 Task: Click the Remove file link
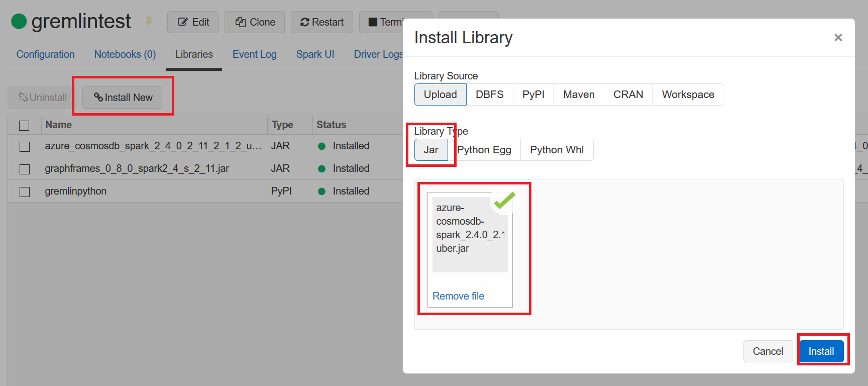click(x=458, y=296)
